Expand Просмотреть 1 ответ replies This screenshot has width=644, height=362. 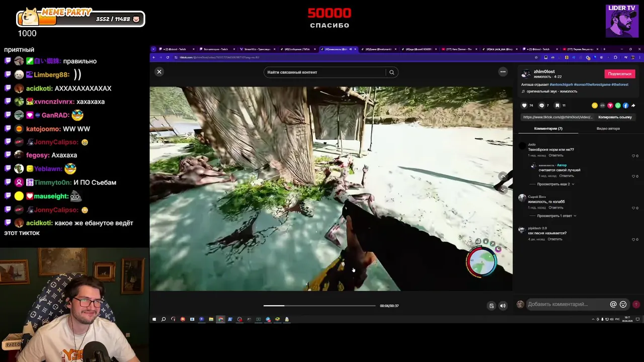click(x=556, y=216)
